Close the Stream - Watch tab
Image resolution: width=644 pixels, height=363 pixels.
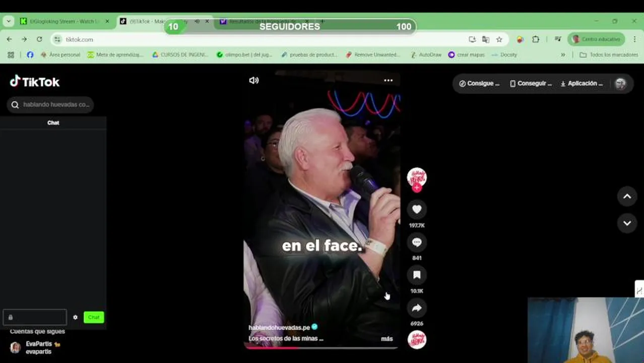click(107, 22)
